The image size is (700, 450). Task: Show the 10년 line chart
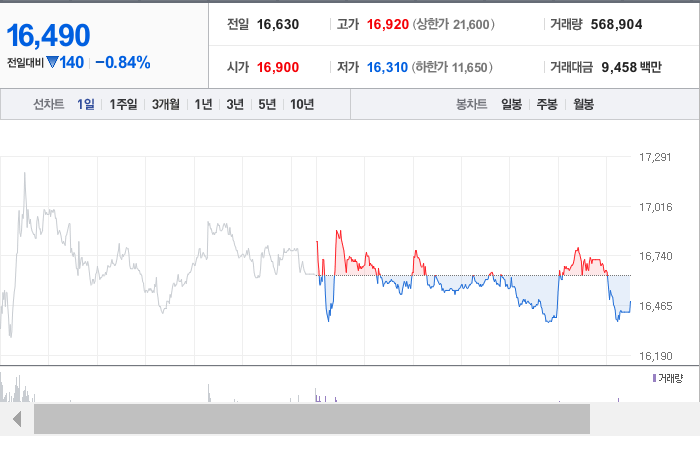click(302, 104)
